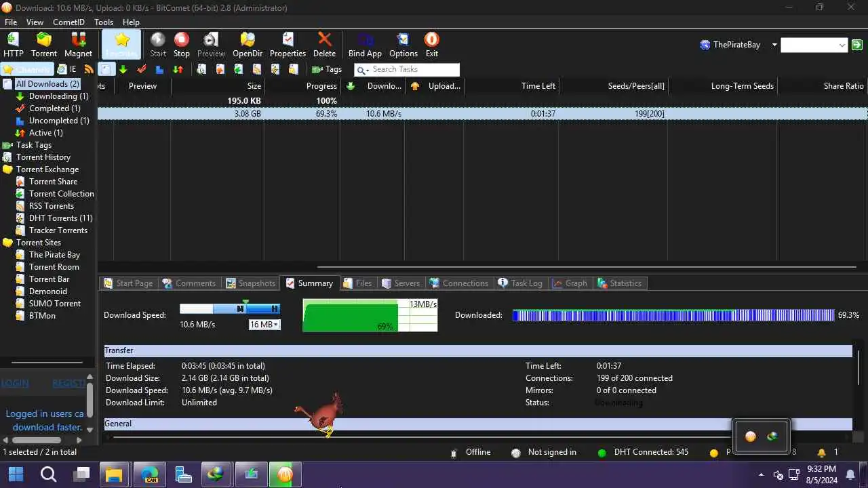
Task: Switch to the Comments tab
Action: (189, 283)
